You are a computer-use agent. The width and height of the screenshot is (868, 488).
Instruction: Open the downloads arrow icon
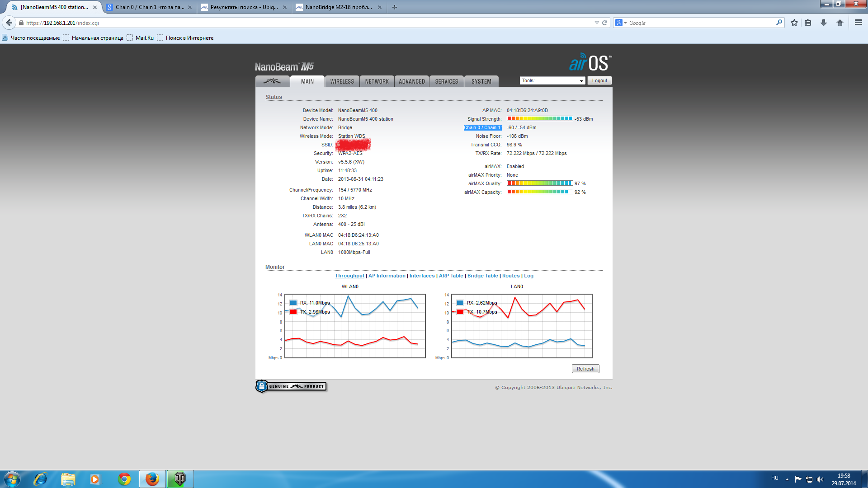824,23
